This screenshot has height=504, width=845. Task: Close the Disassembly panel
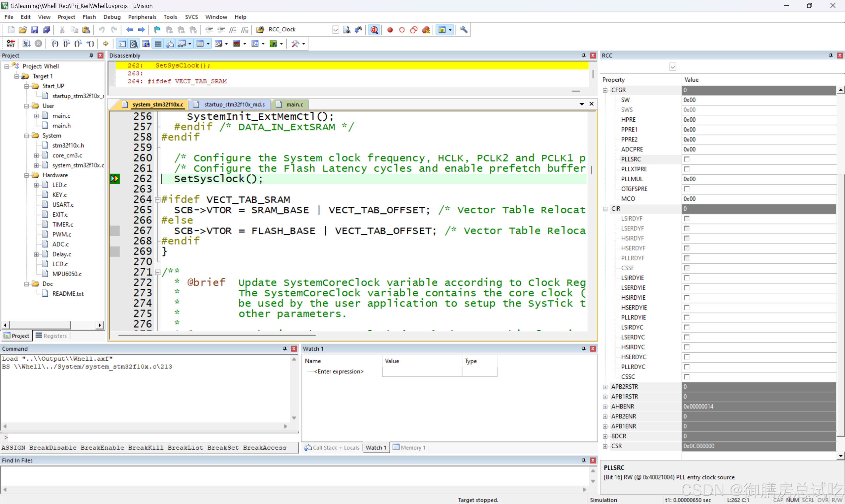pyautogui.click(x=593, y=55)
